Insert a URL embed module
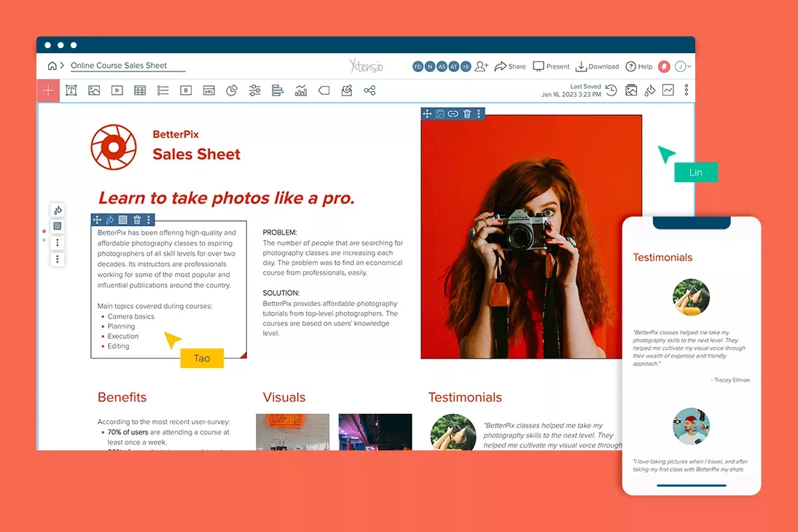 [208, 90]
